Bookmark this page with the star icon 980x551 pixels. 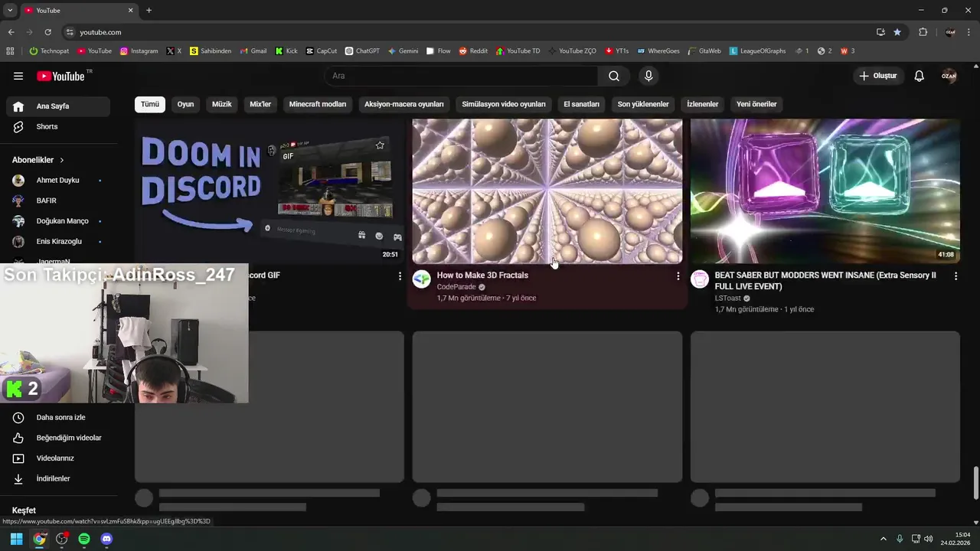click(897, 32)
